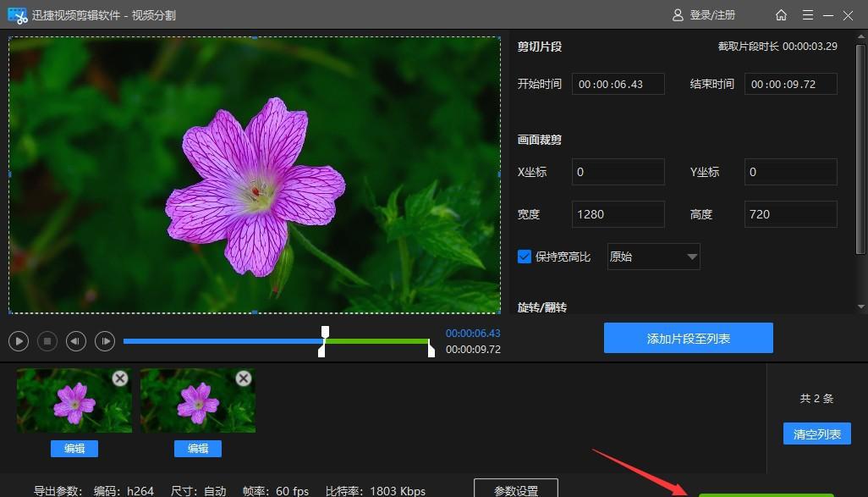
Task: Edit the first clip with 编辑 button
Action: click(x=74, y=448)
